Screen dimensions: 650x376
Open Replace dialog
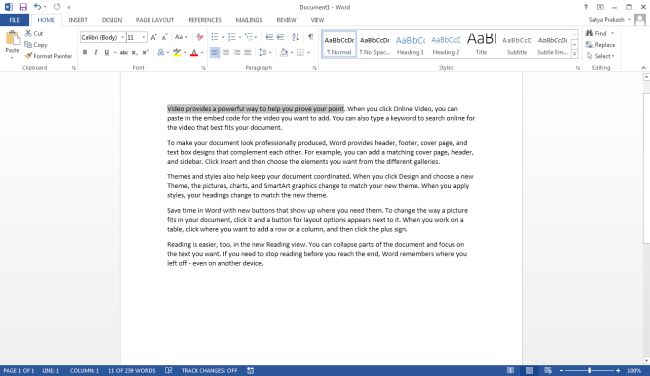click(x=601, y=45)
